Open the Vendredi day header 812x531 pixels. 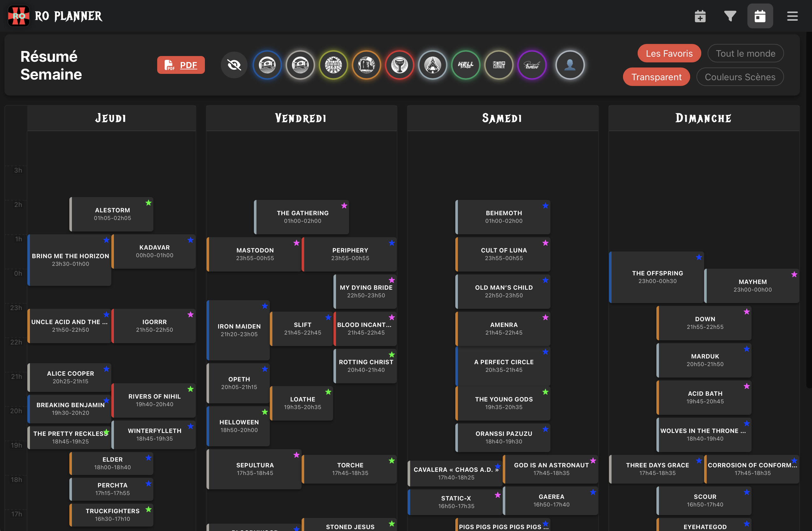point(301,118)
